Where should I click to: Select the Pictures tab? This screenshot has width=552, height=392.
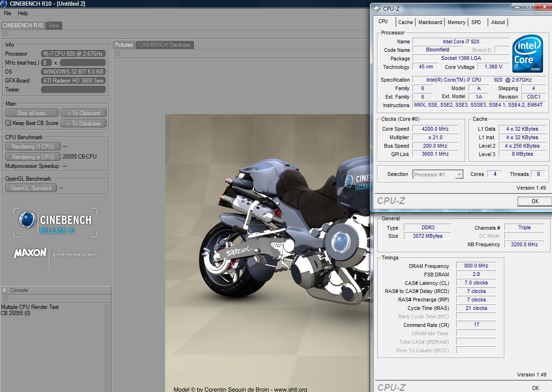[x=124, y=45]
